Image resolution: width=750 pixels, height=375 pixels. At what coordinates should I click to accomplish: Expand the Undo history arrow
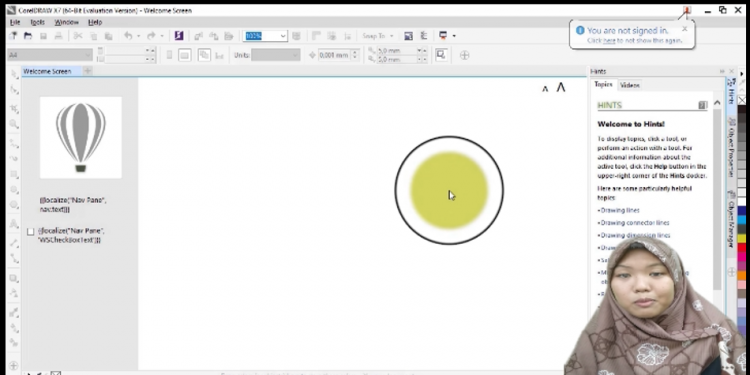139,36
